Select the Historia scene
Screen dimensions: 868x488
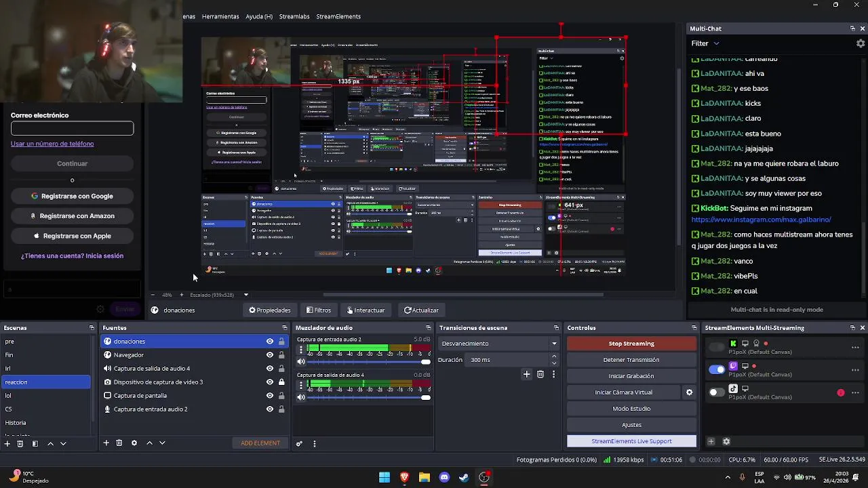(45, 423)
